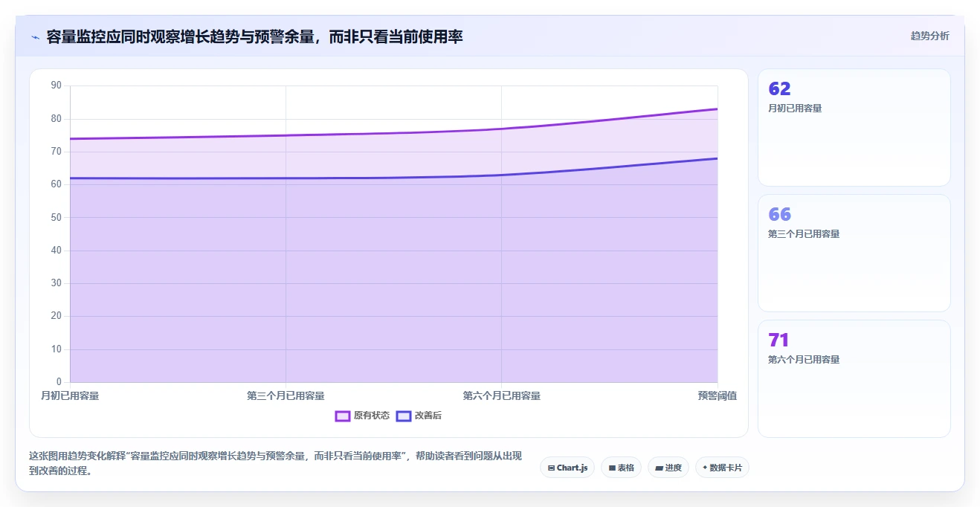Click the trend icon beside the header title

click(x=35, y=37)
